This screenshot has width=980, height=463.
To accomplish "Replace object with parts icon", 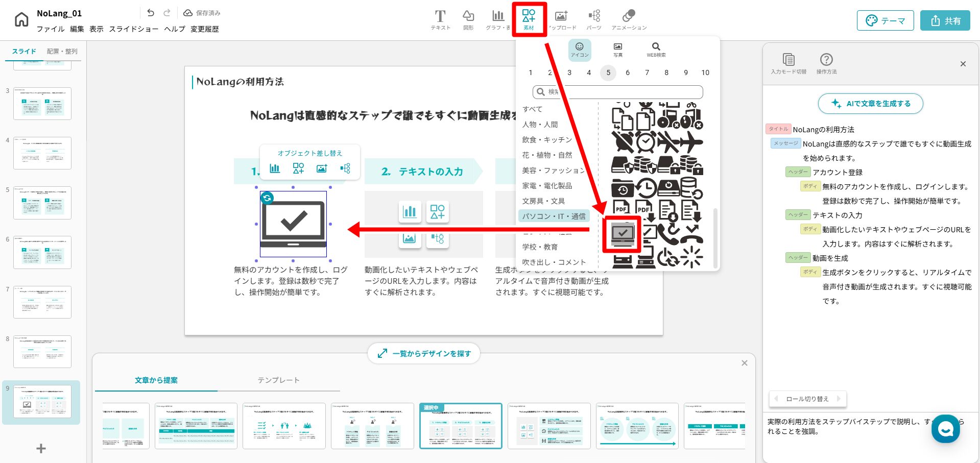I will pyautogui.click(x=345, y=168).
